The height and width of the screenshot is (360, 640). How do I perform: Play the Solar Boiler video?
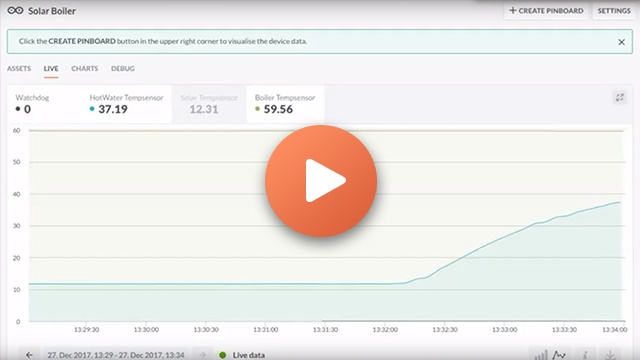(321, 181)
